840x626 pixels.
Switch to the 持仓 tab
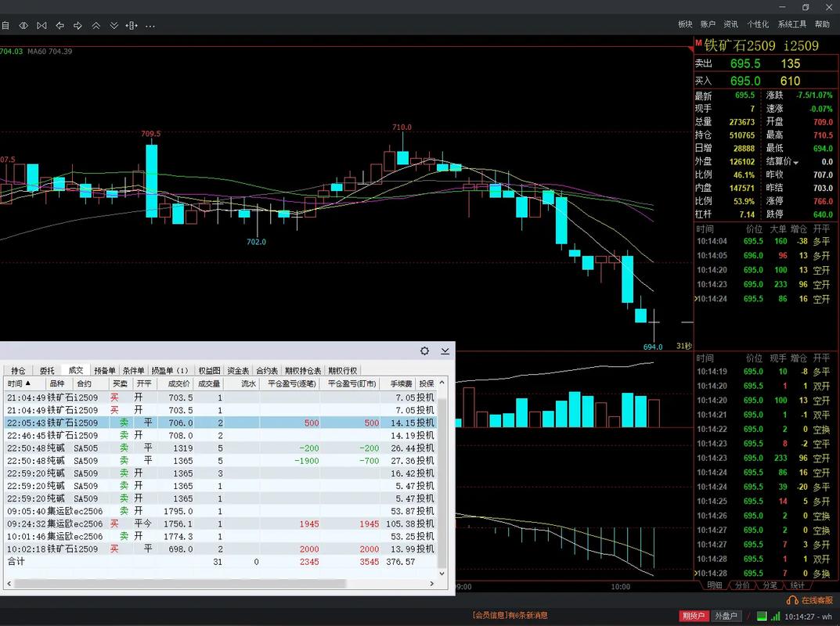pyautogui.click(x=18, y=370)
